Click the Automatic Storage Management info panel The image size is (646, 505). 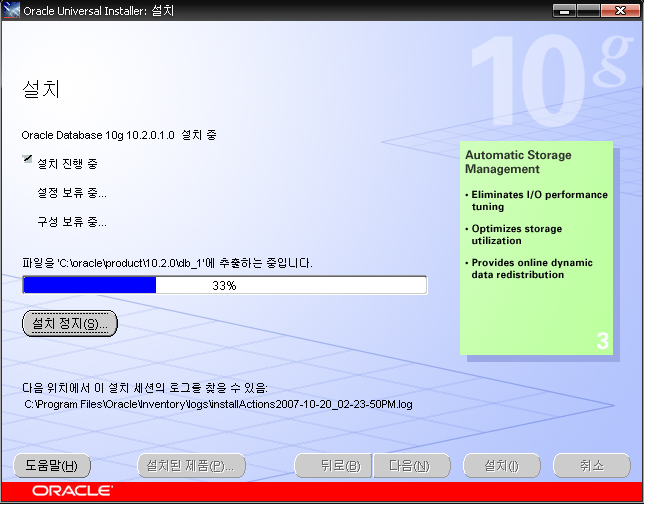(x=536, y=248)
